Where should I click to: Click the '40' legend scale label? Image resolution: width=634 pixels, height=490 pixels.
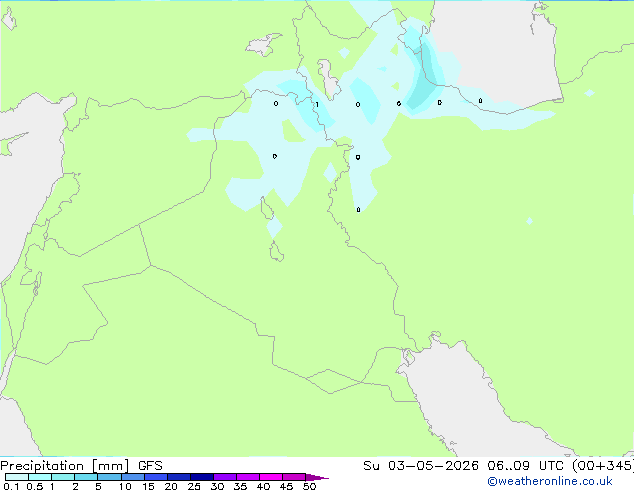point(263,486)
